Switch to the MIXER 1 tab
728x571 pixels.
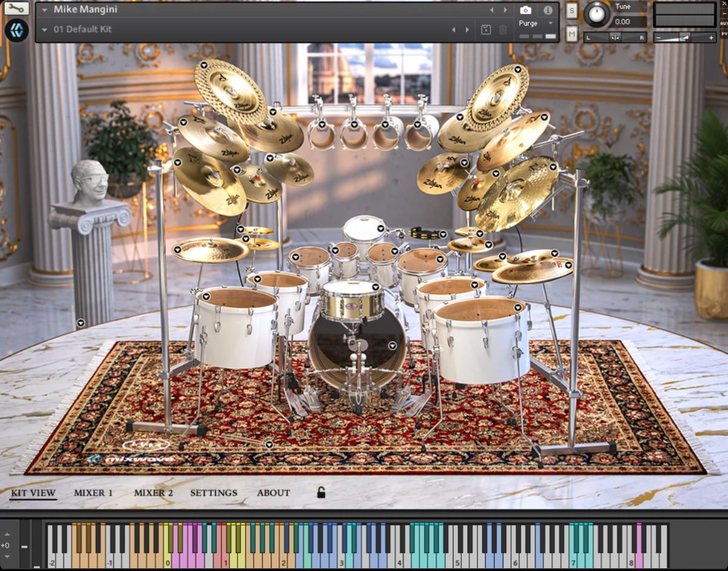[x=93, y=493]
